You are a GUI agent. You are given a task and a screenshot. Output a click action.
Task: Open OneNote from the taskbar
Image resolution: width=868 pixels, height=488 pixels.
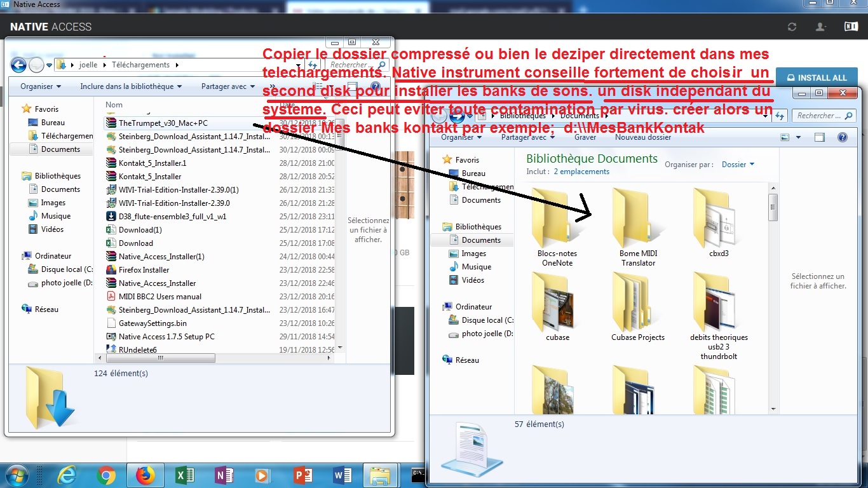(x=224, y=475)
